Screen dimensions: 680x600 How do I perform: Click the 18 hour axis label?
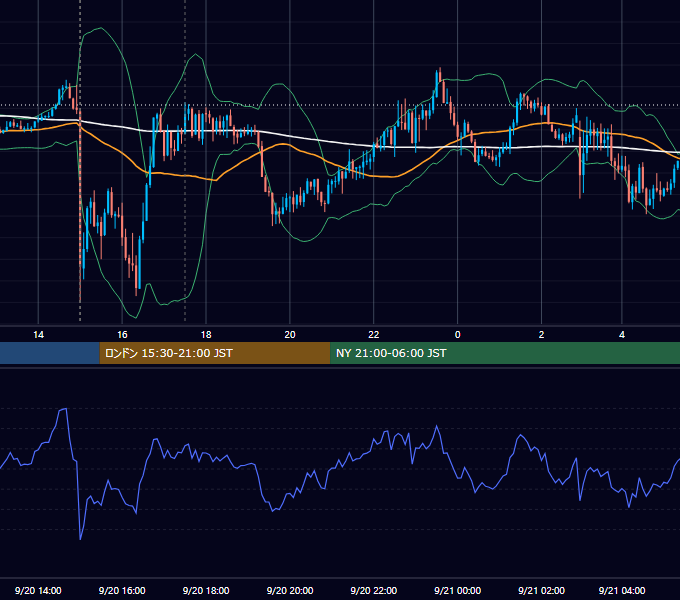point(206,335)
